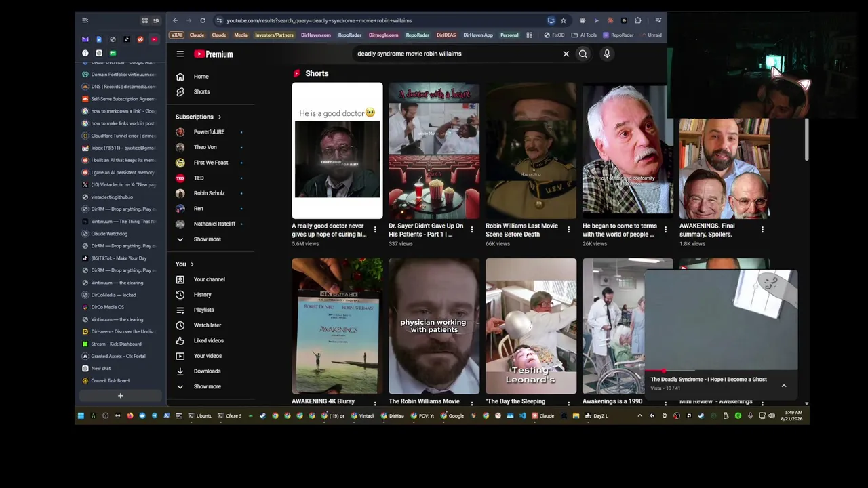The width and height of the screenshot is (868, 488).
Task: Switch to the Council Task Board tab
Action: 120,381
